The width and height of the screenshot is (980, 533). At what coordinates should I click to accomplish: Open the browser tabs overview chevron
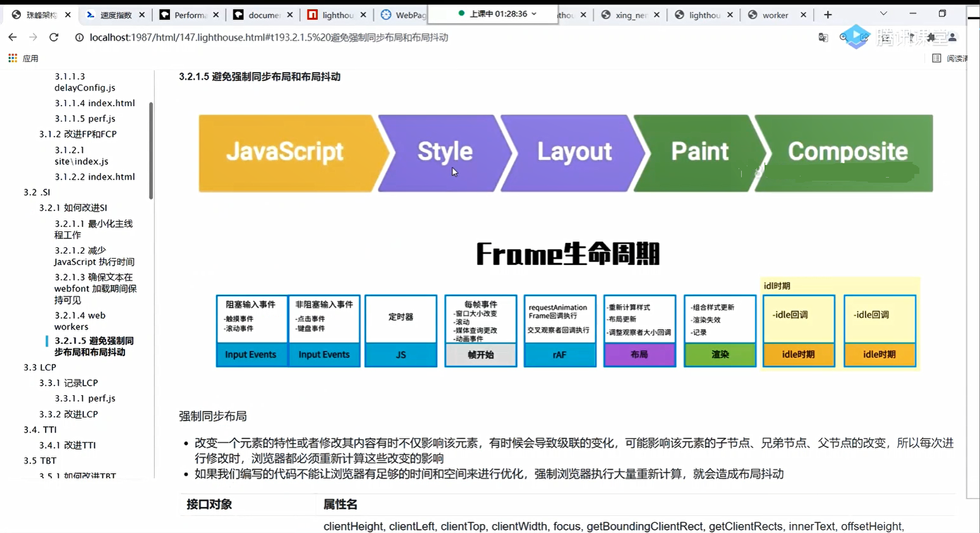click(883, 13)
